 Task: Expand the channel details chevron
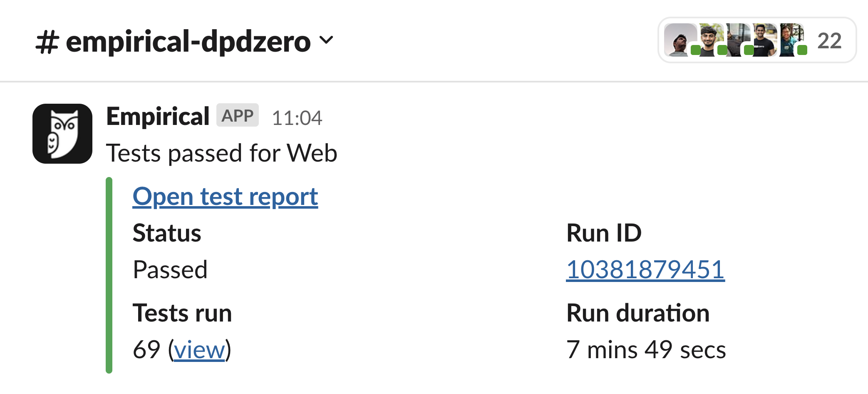click(327, 40)
